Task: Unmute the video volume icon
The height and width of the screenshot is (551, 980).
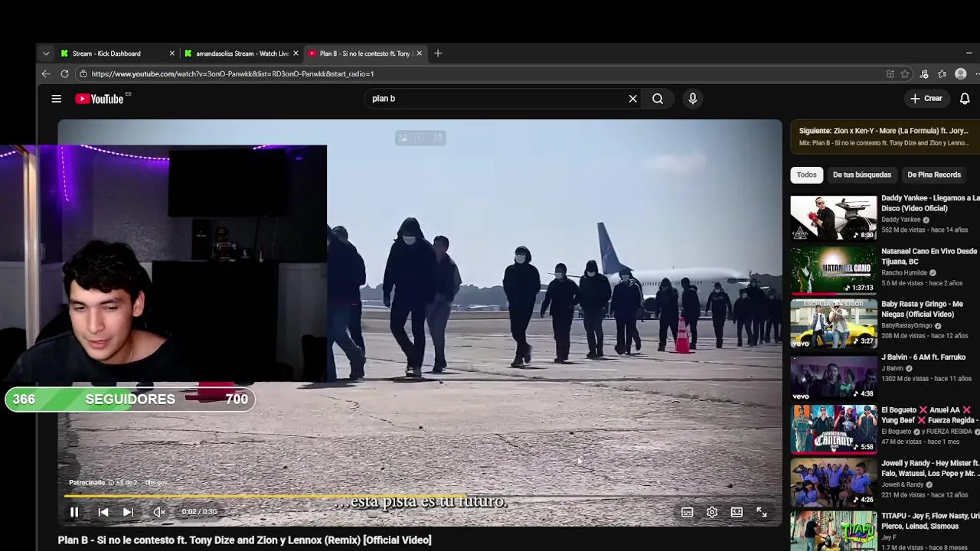Action: tap(158, 512)
